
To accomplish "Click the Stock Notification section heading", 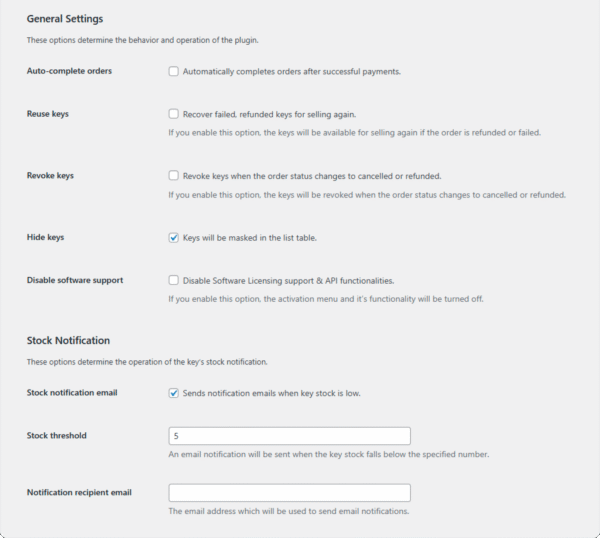I will (x=68, y=340).
